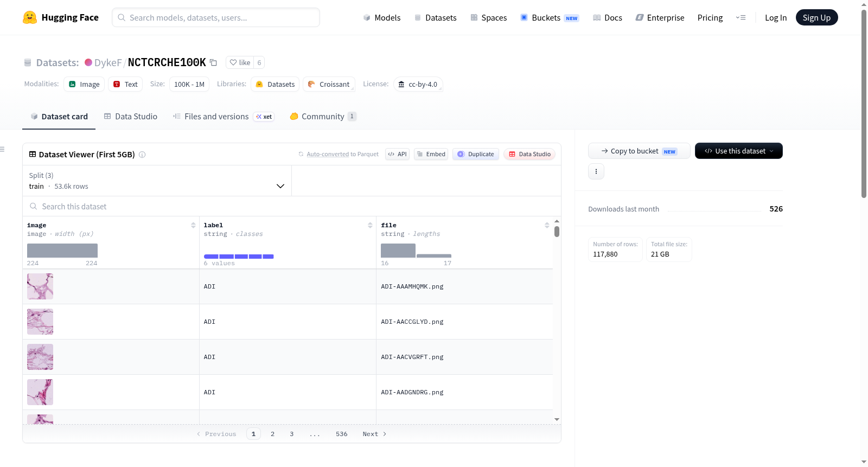Open the Community tab
This screenshot has height=467, width=868.
(x=323, y=116)
